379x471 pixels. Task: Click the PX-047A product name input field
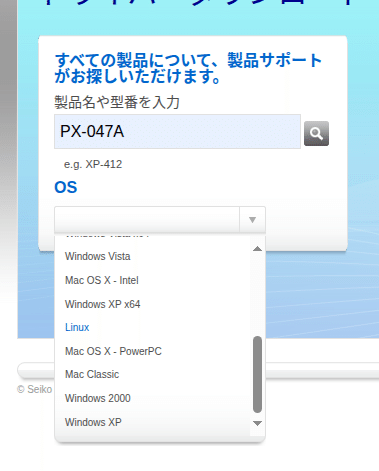(x=177, y=131)
